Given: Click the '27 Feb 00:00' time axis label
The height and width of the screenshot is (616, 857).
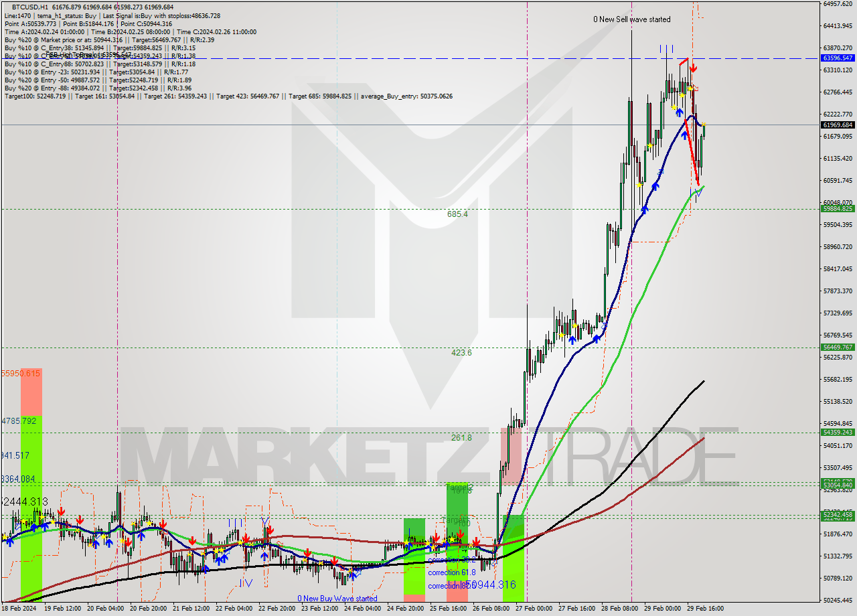Looking at the screenshot, I should [x=535, y=609].
